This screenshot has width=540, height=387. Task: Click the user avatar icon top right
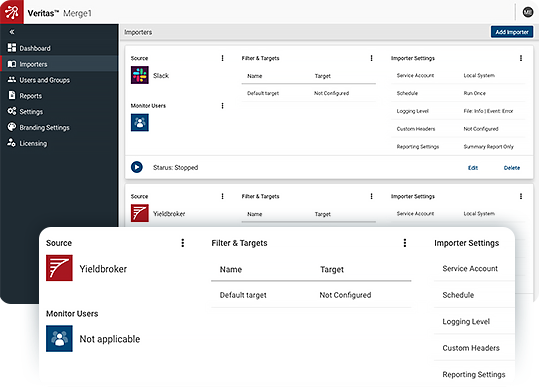[x=528, y=12]
